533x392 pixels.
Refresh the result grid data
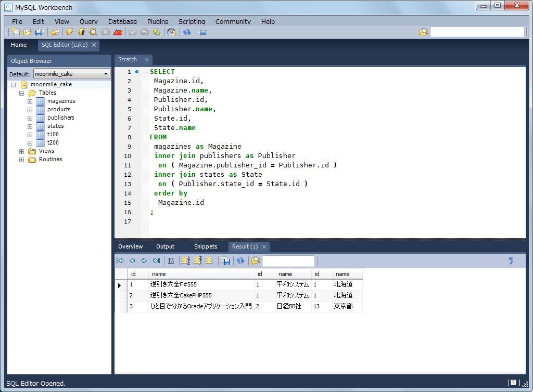[x=240, y=261]
